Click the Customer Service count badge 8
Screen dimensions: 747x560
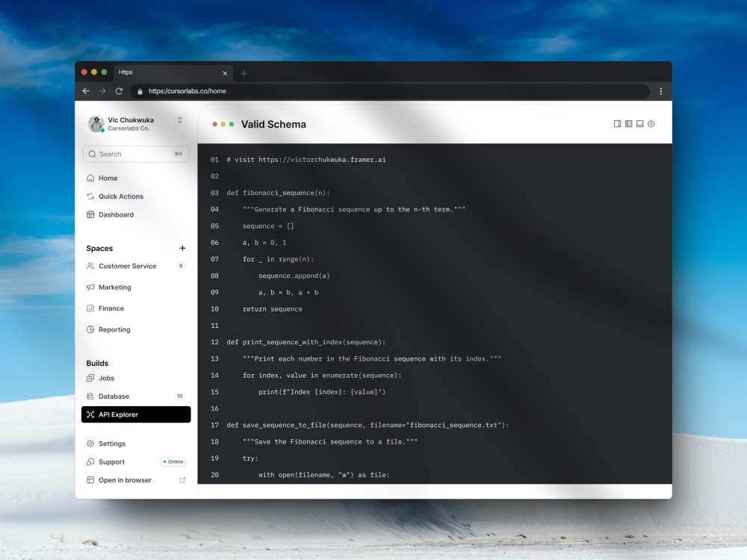181,266
